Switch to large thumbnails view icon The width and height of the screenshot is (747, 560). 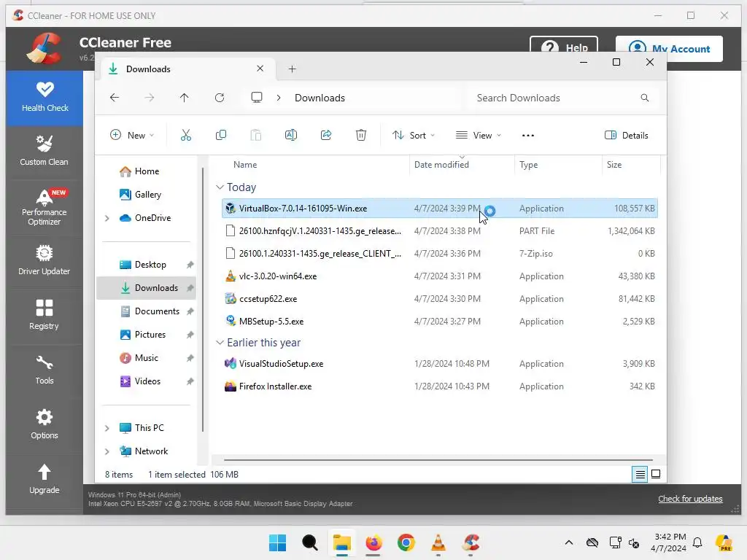pos(656,474)
